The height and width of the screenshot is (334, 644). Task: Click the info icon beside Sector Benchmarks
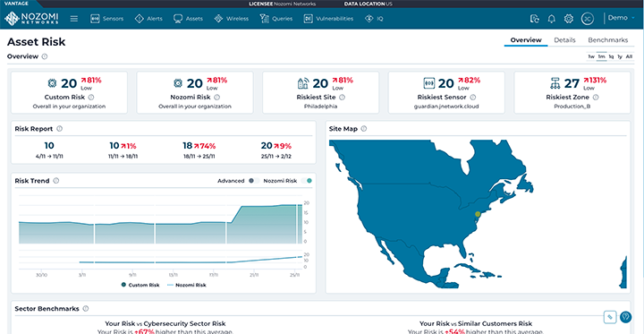[x=86, y=309]
